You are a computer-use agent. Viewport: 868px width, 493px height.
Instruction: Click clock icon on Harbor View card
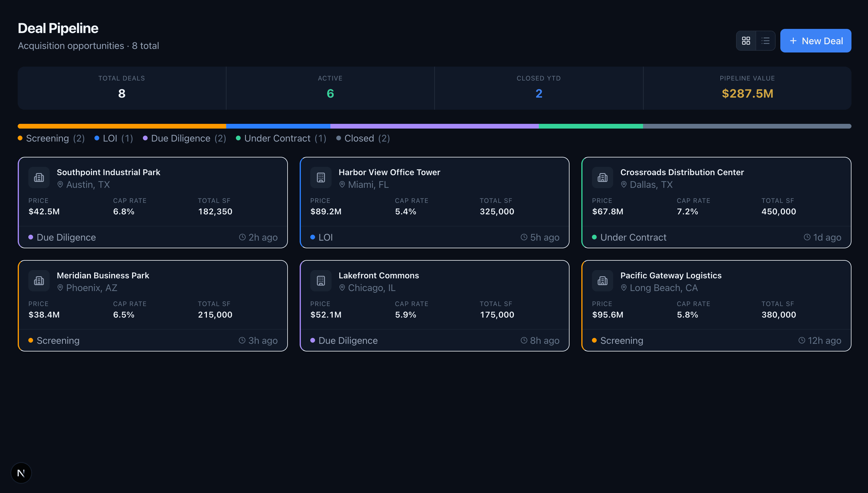pos(524,237)
